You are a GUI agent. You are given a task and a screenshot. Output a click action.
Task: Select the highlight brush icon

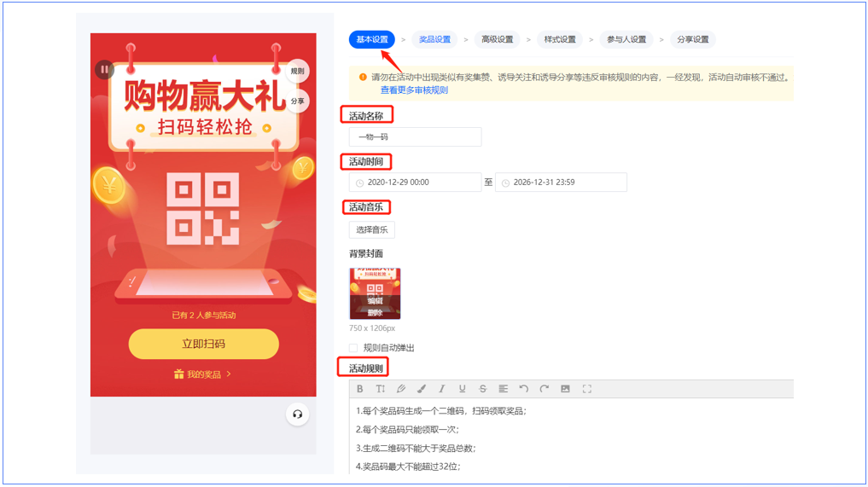pos(422,389)
